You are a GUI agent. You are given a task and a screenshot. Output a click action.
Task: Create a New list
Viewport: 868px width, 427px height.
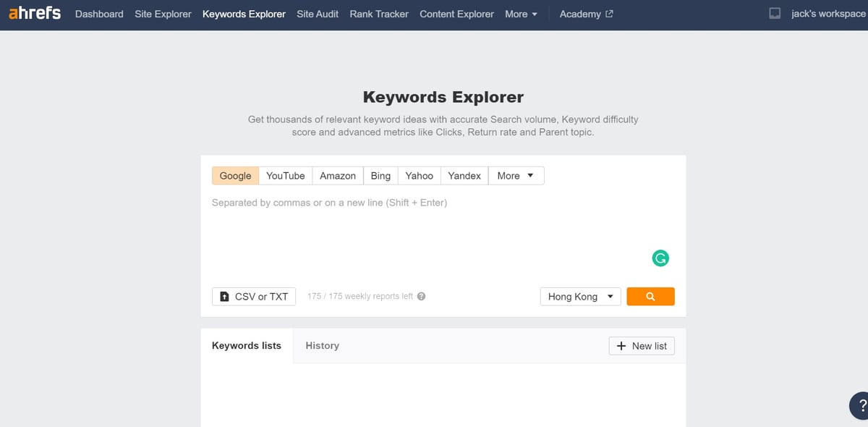click(x=642, y=346)
